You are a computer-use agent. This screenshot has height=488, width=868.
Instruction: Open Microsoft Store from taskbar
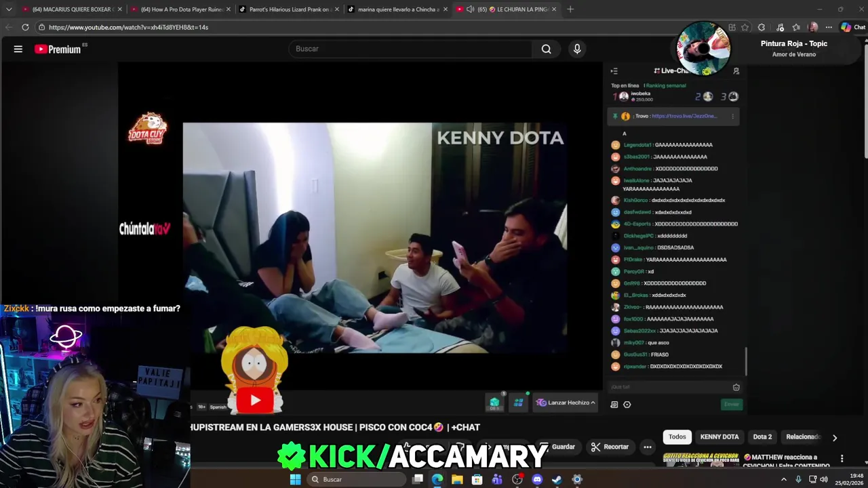(477, 479)
